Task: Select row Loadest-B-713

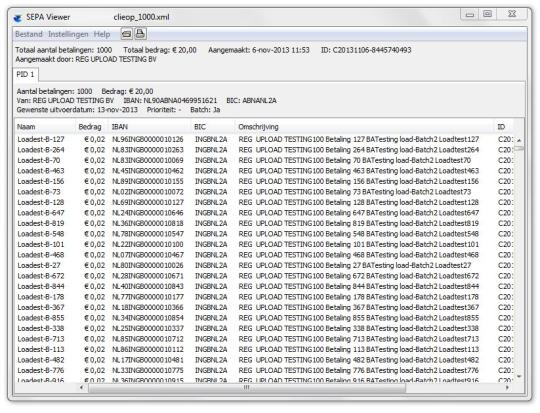Action: (x=264, y=339)
